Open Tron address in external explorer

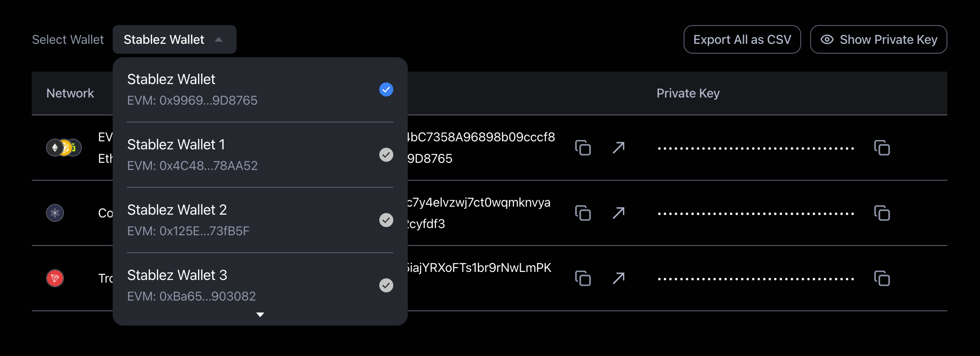[x=619, y=278]
